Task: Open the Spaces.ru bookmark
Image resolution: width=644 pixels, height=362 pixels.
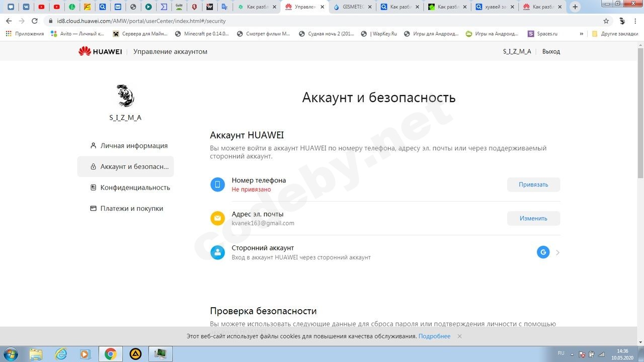Action: point(542,34)
